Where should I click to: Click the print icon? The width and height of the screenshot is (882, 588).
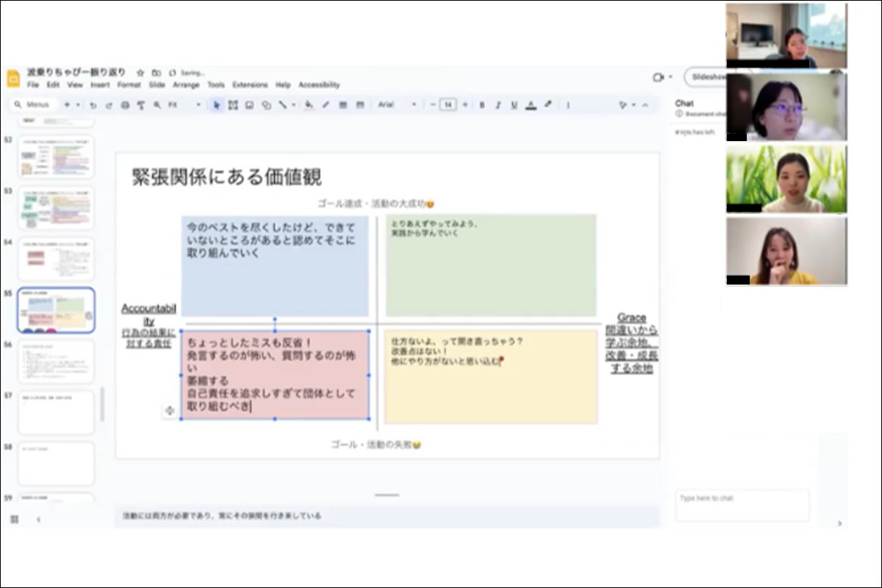pos(125,105)
